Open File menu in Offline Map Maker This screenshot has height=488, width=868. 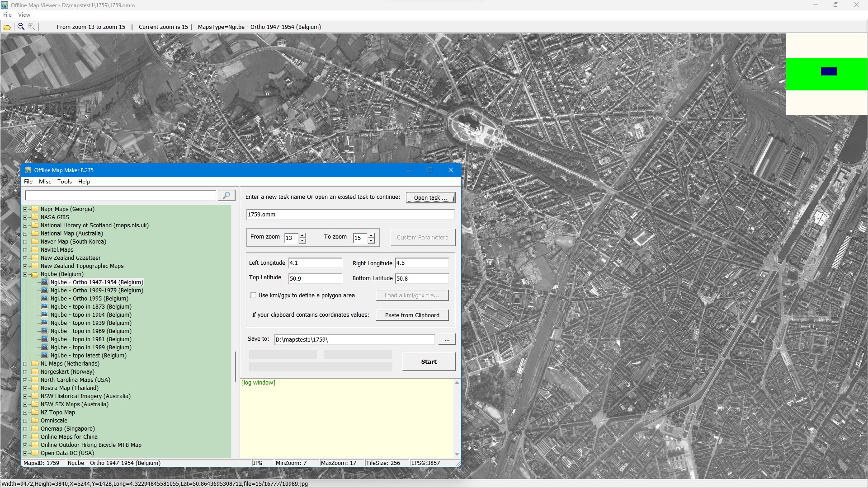click(28, 181)
